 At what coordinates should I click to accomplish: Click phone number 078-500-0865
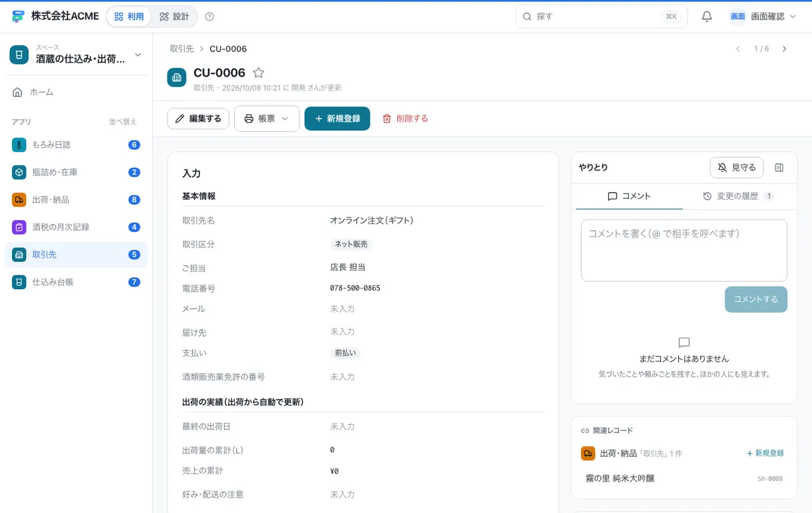[x=355, y=288]
